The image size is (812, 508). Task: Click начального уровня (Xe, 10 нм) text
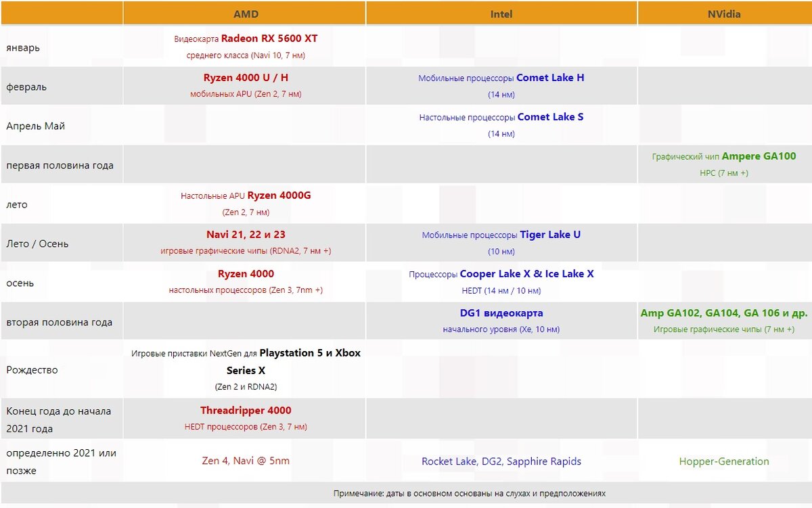coord(501,330)
